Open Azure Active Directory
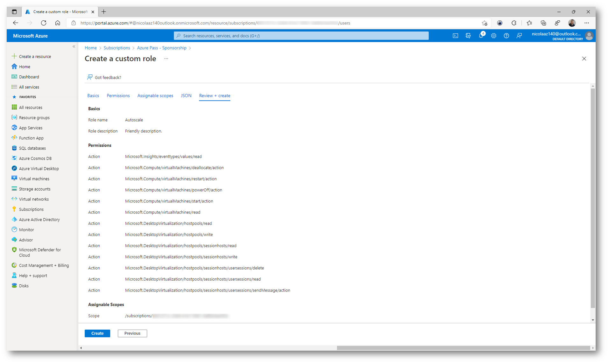 pyautogui.click(x=39, y=219)
